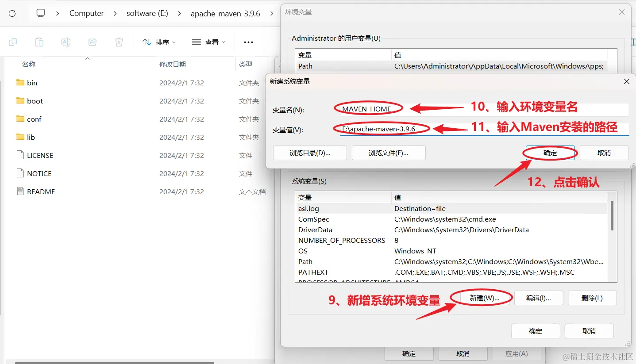
Task: Select the PATHEXT system variable row
Action: click(x=451, y=272)
